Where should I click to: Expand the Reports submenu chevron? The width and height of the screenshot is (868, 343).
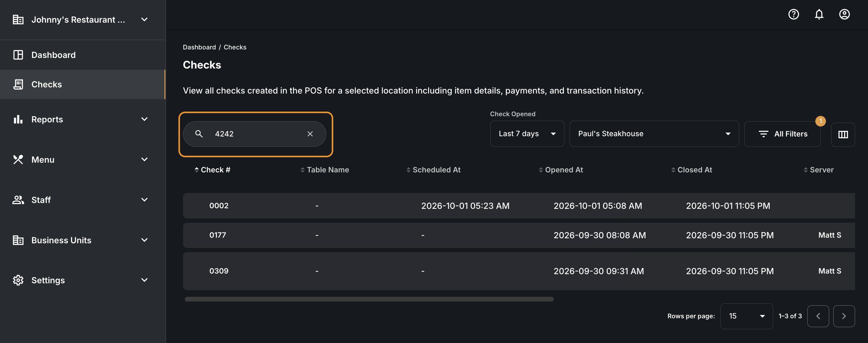pos(144,119)
